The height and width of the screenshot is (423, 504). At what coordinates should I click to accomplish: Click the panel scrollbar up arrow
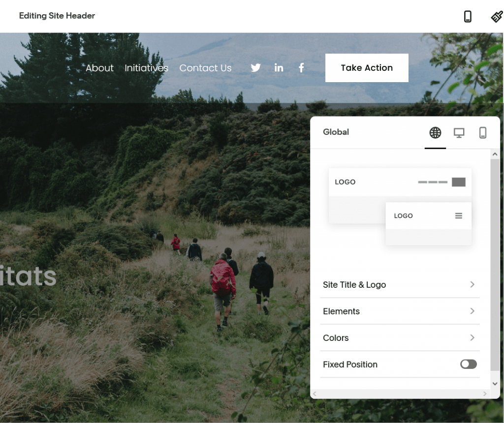(x=495, y=154)
